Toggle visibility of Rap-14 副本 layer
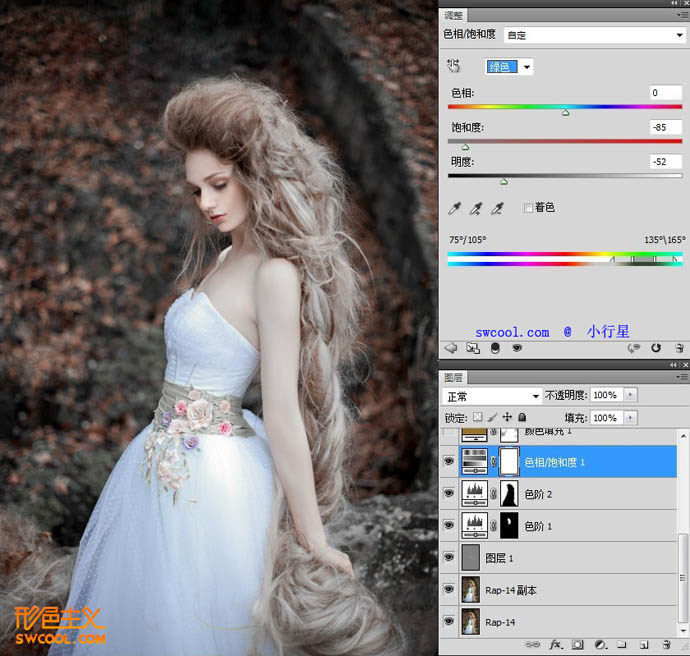The height and width of the screenshot is (656, 690). click(449, 590)
